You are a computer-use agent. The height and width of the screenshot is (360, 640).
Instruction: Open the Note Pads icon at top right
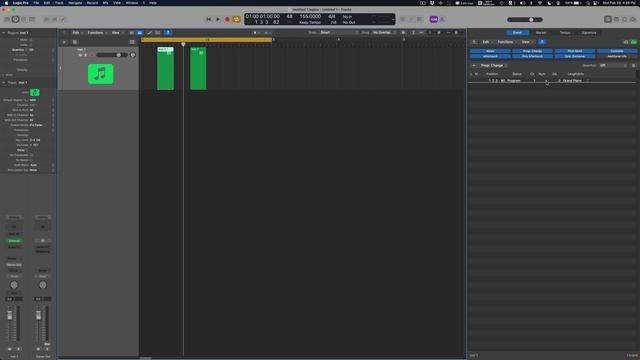(x=616, y=19)
